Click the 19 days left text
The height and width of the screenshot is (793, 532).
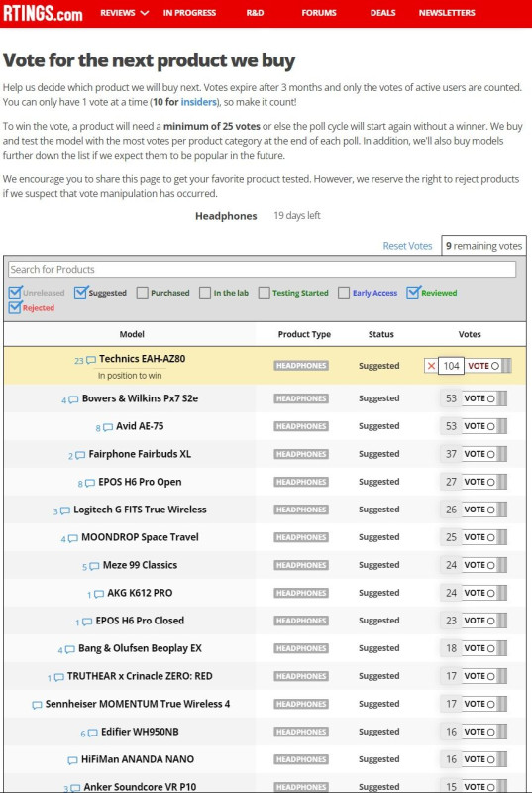click(297, 215)
